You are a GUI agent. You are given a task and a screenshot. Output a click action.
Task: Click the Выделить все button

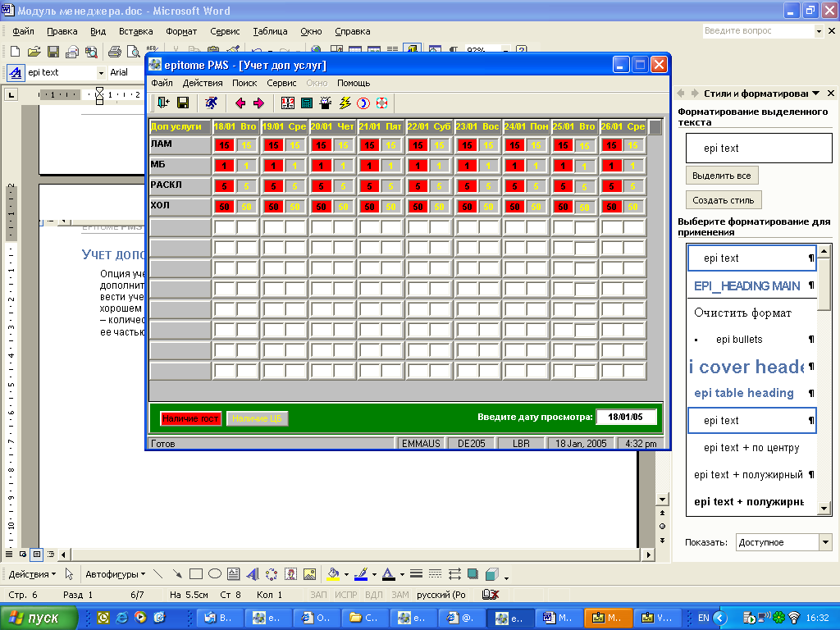722,176
